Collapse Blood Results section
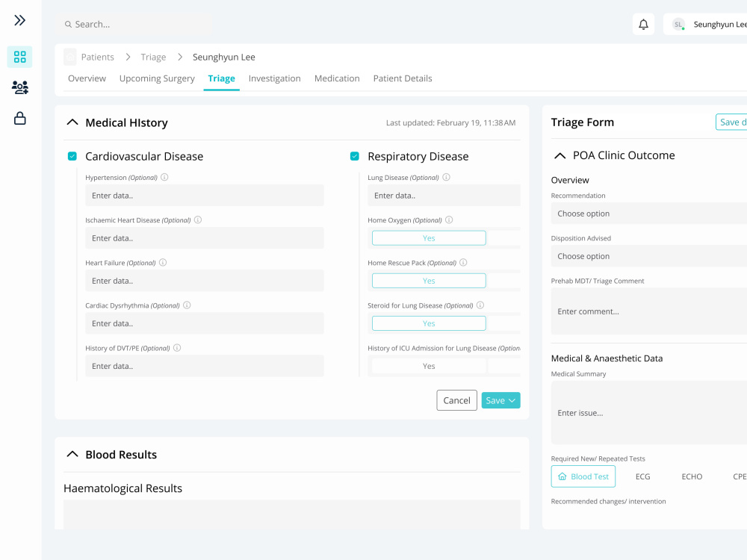Screen dimensions: 747x560 coord(72,454)
